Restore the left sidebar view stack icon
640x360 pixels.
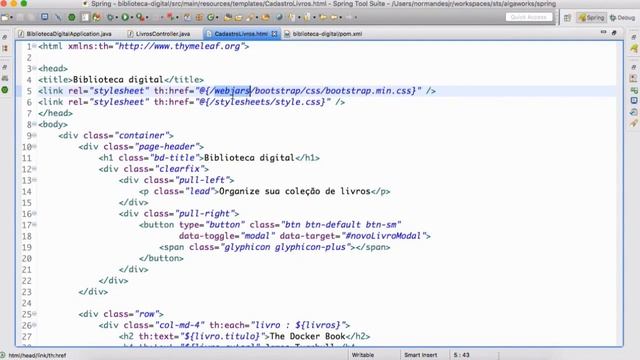pyautogui.click(x=4, y=37)
